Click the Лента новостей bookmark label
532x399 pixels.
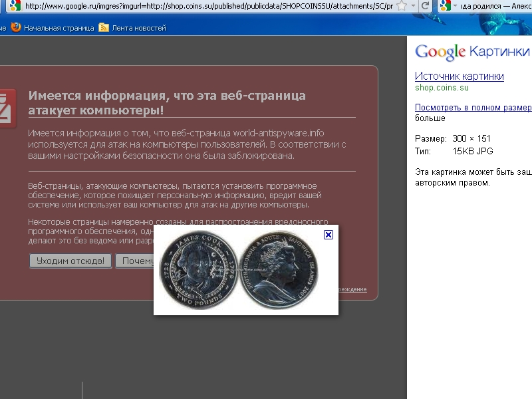tap(139, 28)
